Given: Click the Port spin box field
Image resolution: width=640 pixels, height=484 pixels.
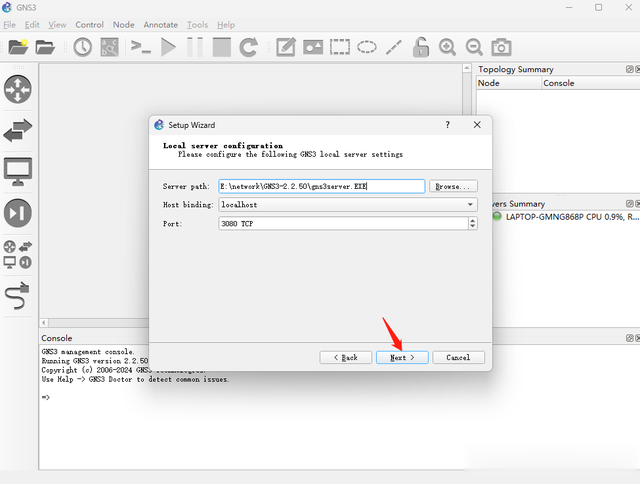Looking at the screenshot, I should click(343, 224).
